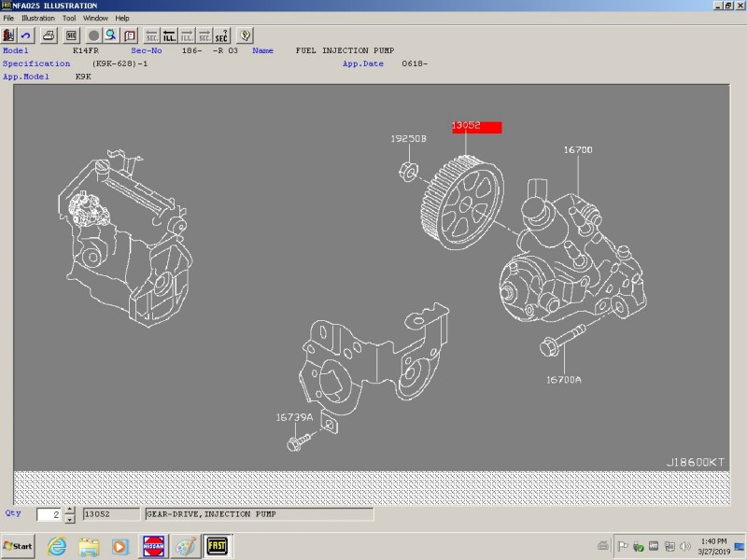The height and width of the screenshot is (560, 747).
Task: Open the File menu
Action: tap(8, 18)
